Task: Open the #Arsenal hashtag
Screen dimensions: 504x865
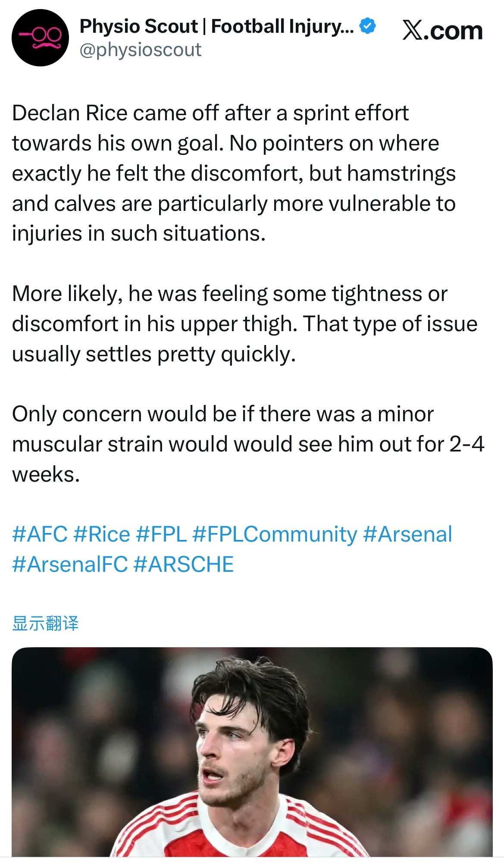Action: 407,534
